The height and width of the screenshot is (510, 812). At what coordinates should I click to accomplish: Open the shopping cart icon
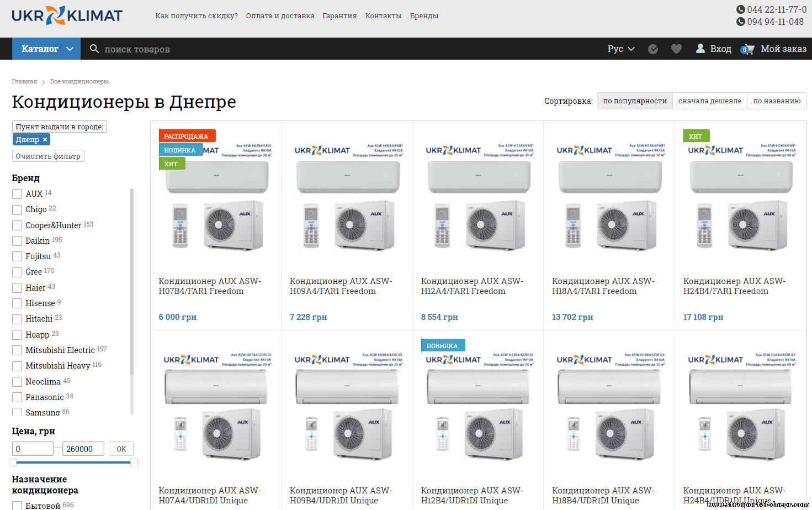tap(747, 49)
